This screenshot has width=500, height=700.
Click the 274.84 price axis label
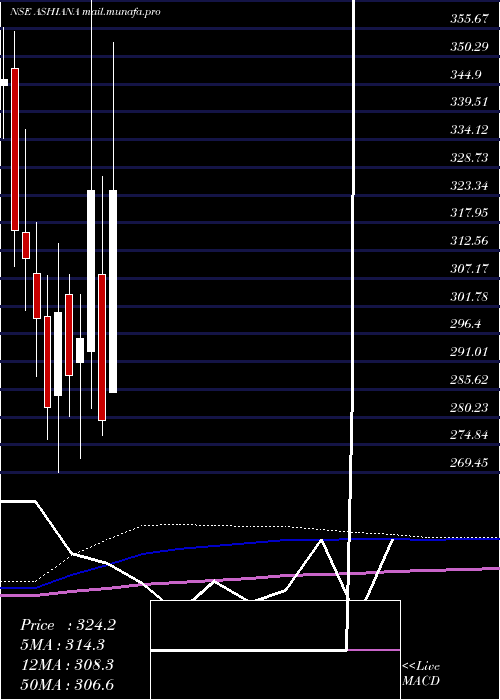pos(469,435)
